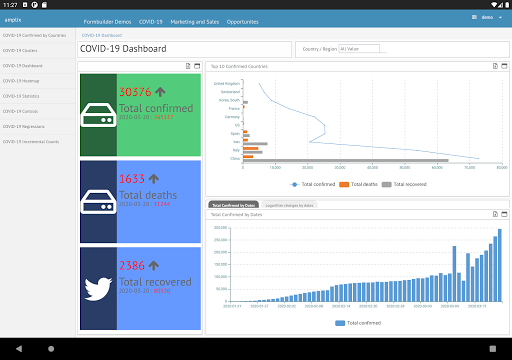Click the up arrow beside 2386
The height and width of the screenshot is (360, 512).
154,266
